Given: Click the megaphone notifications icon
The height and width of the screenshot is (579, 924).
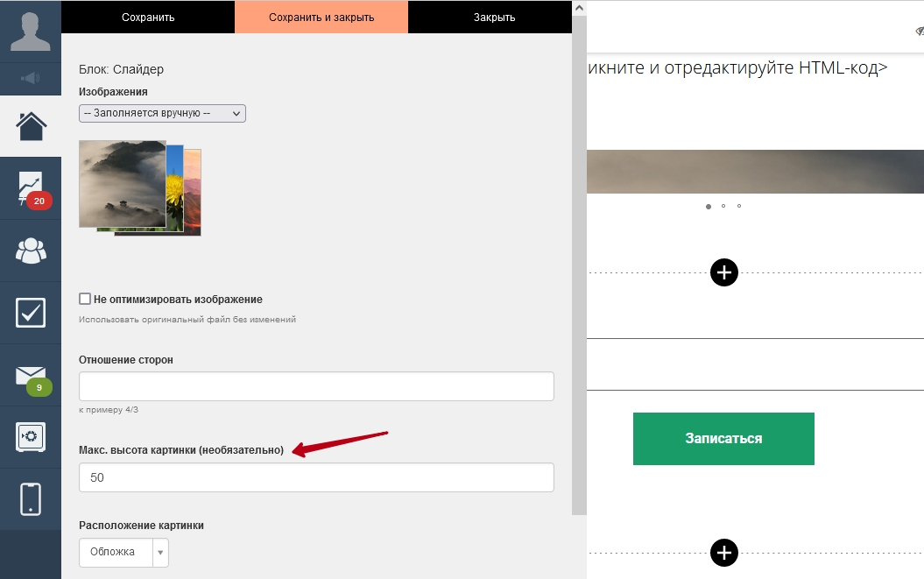Looking at the screenshot, I should (x=30, y=79).
